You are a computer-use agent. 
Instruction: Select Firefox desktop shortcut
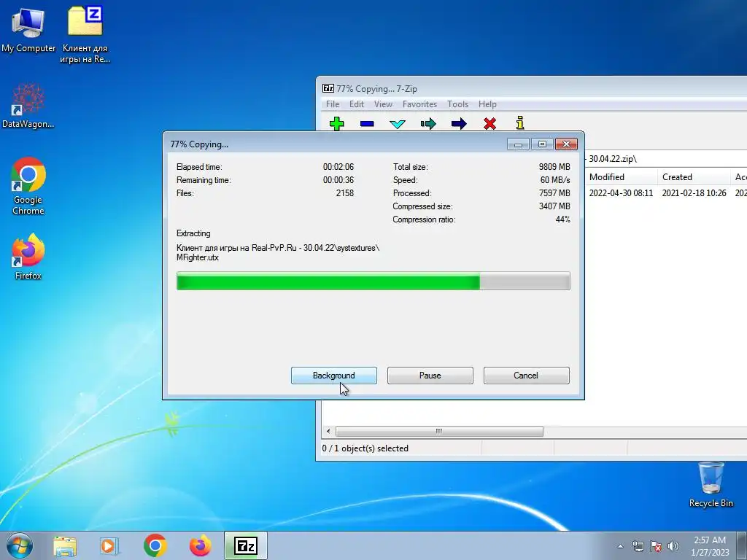point(28,256)
